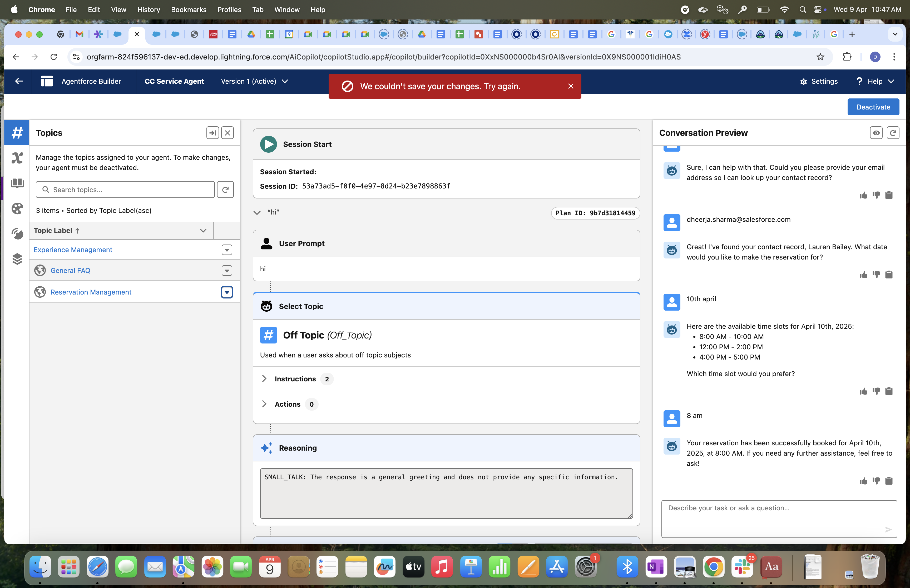This screenshot has width=910, height=588.
Task: Open row menu for Reservation Management
Action: (x=227, y=292)
